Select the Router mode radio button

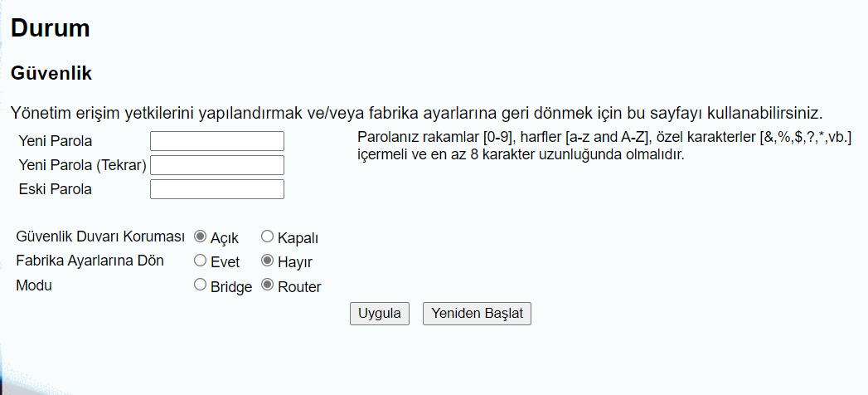point(267,286)
